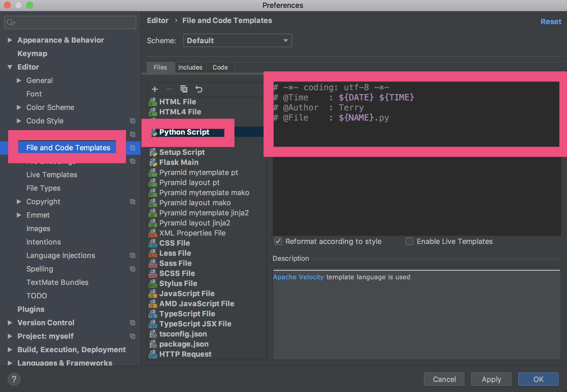Viewport: 567px width, 392px height.
Task: Expand the Code Style subsection
Action: coord(19,121)
